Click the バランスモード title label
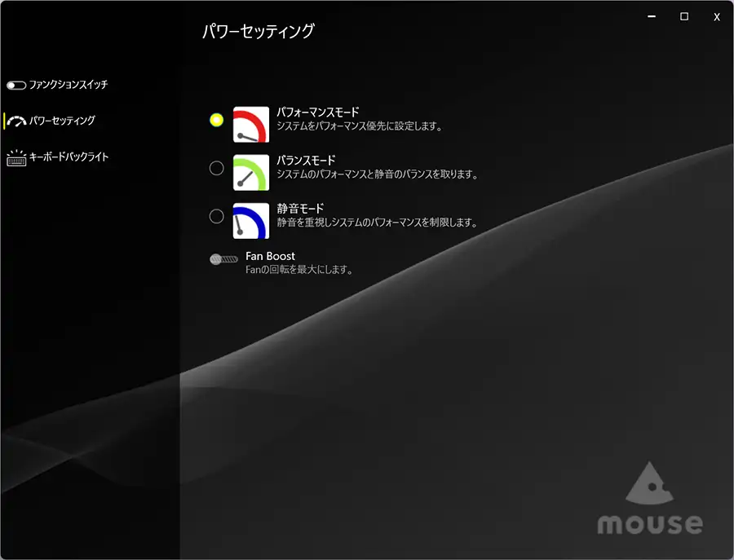This screenshot has height=560, width=734. click(306, 161)
